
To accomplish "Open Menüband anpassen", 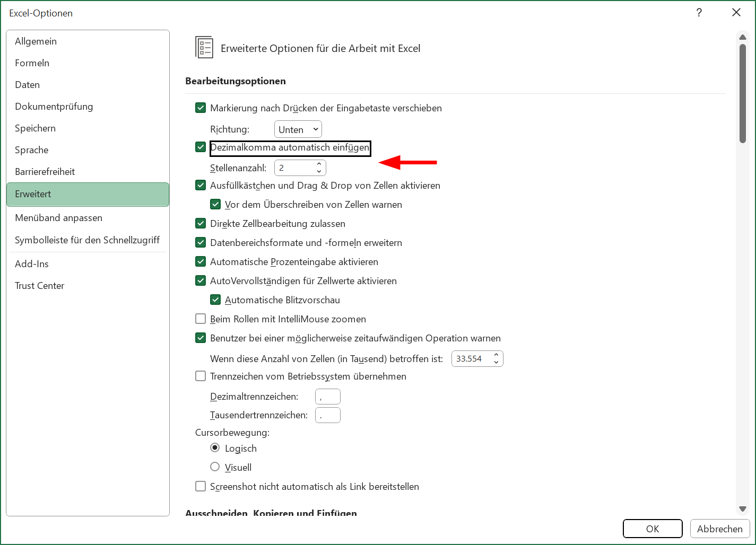I will (88, 218).
